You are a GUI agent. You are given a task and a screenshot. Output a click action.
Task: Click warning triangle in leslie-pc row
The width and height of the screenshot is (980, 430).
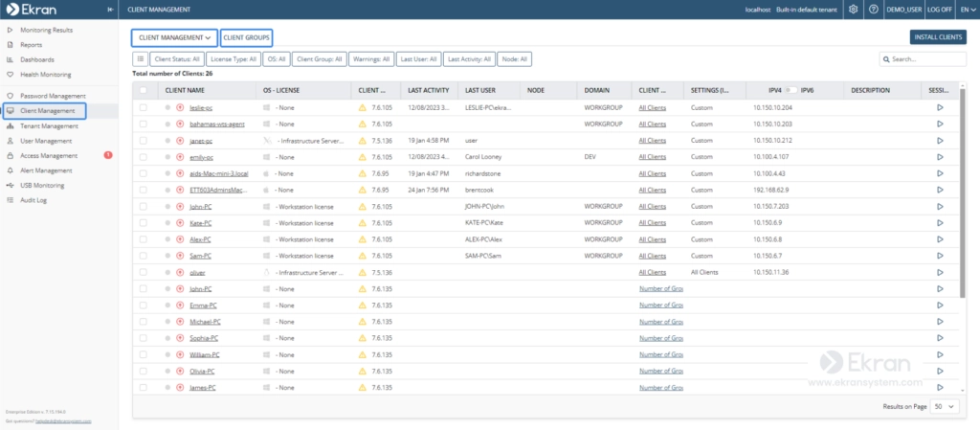point(363,107)
